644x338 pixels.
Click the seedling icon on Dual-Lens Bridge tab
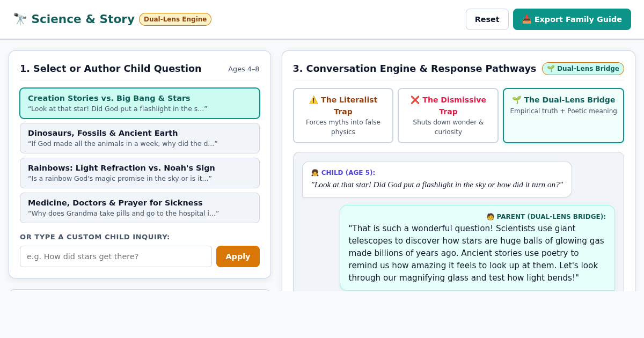pos(516,100)
